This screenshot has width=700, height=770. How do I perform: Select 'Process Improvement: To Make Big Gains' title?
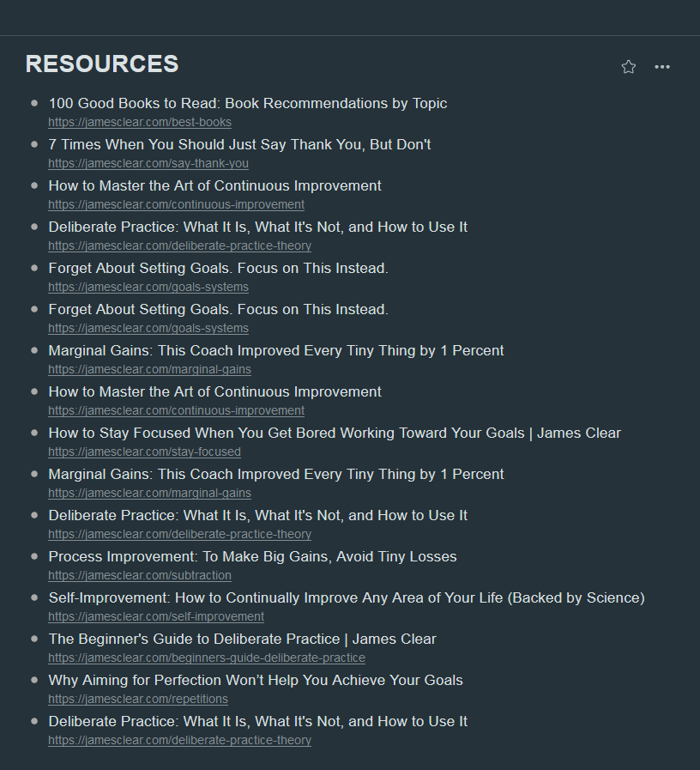pos(252,556)
